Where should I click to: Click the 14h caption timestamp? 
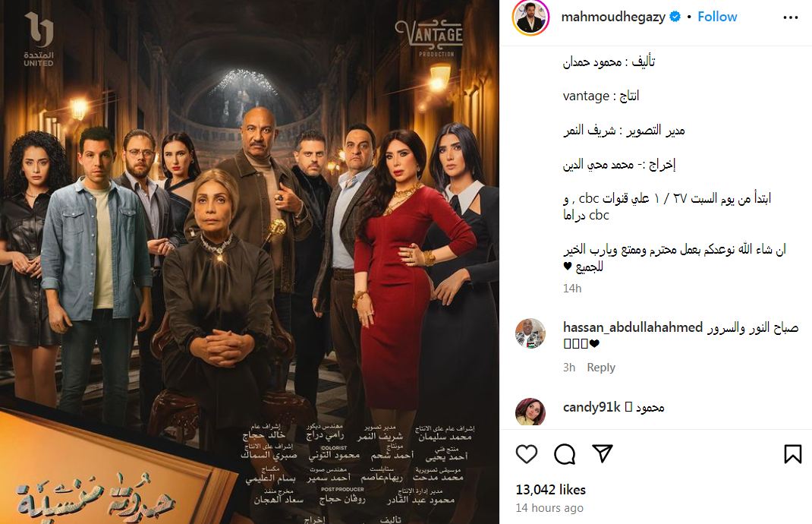coord(572,289)
